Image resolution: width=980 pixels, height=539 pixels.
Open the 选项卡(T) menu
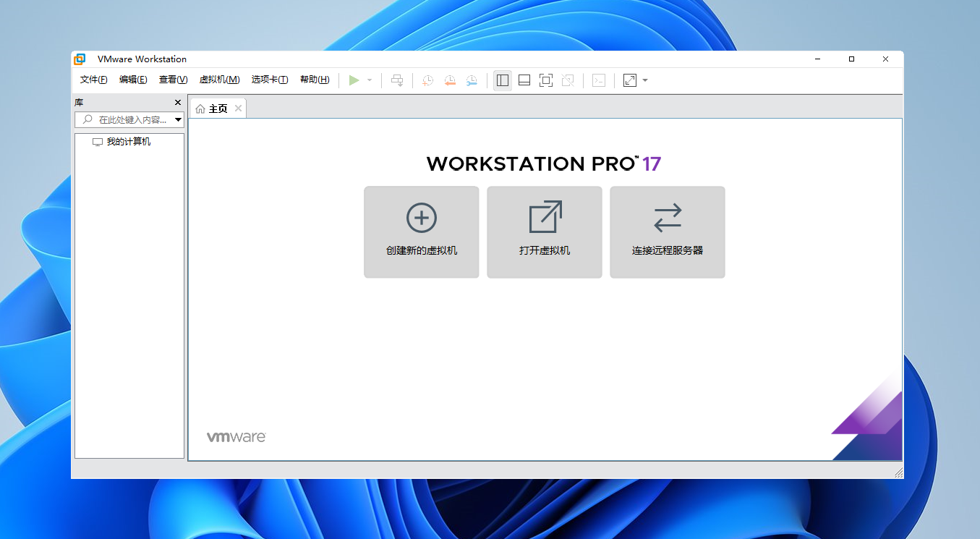270,80
